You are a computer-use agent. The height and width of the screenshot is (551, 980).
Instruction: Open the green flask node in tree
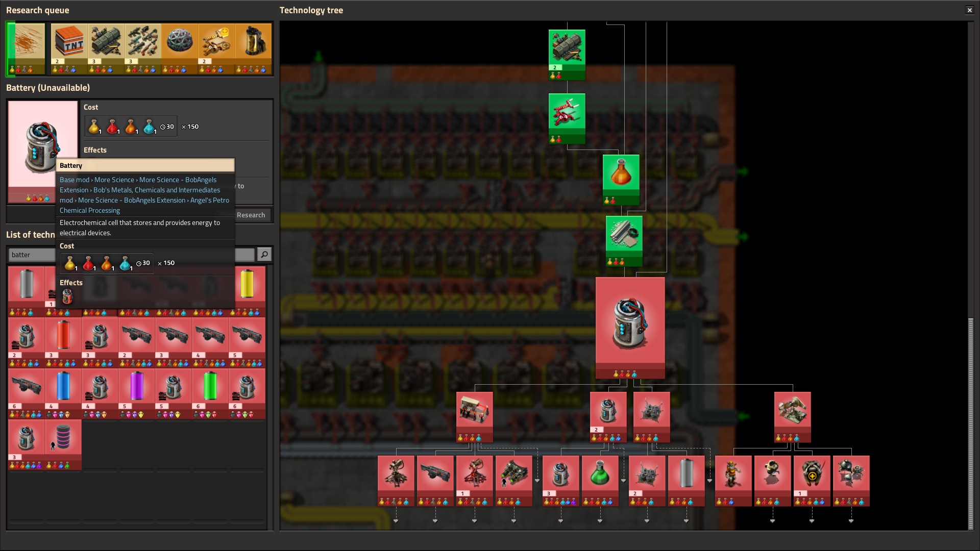pos(600,481)
